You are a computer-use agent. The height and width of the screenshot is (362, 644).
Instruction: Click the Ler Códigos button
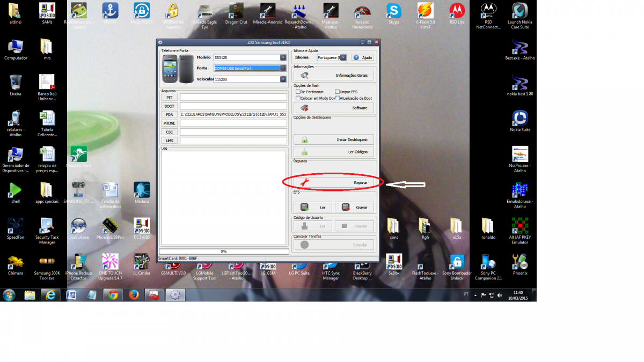point(333,152)
